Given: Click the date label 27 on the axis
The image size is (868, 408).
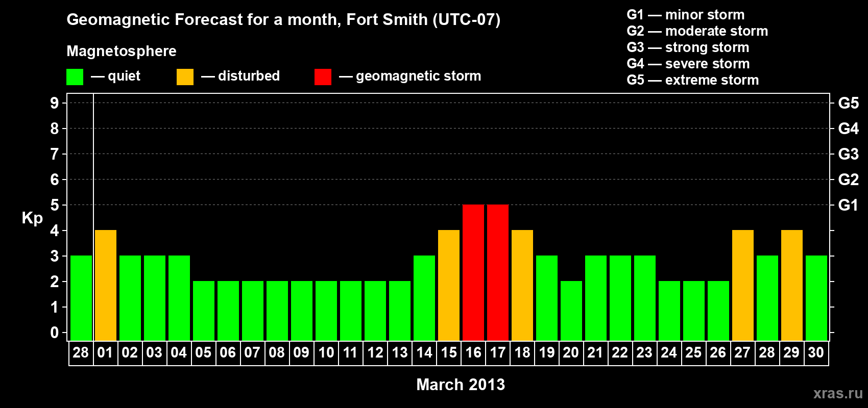Looking at the screenshot, I should pos(742,352).
